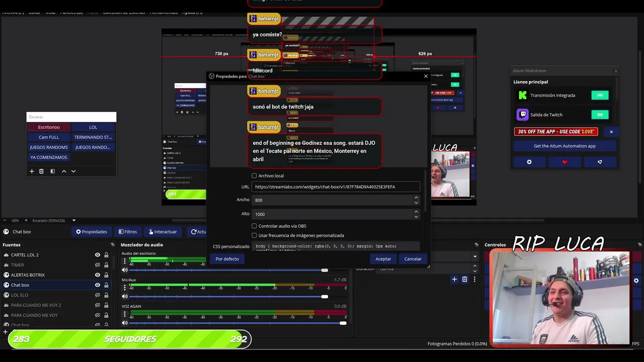The image size is (644, 362).
Task: Add a new scene with the plus icon
Action: coord(32,171)
